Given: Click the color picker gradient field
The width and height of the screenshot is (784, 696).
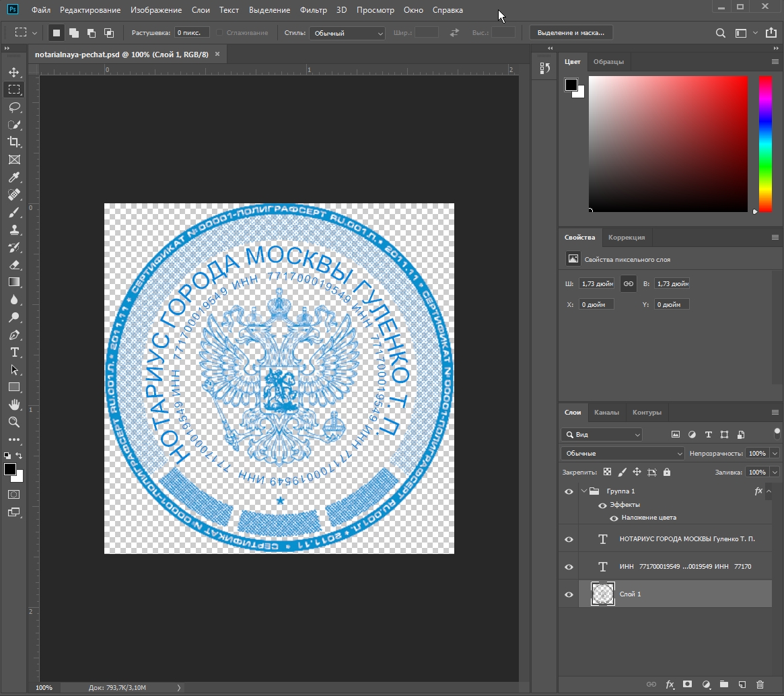Looking at the screenshot, I should tap(668, 144).
